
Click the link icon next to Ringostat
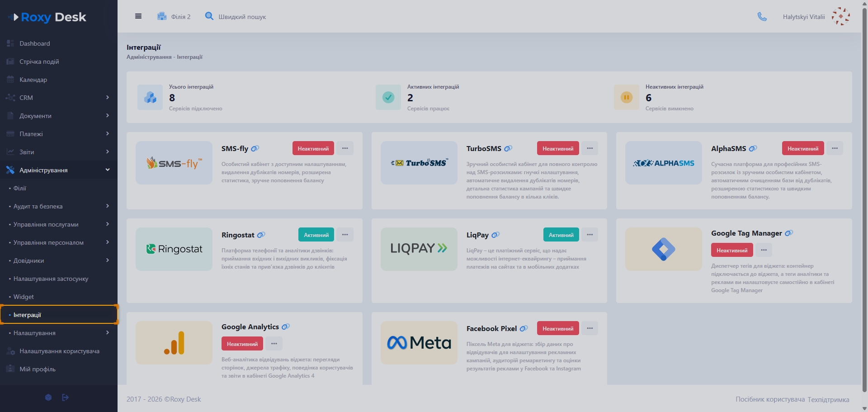pos(261,235)
